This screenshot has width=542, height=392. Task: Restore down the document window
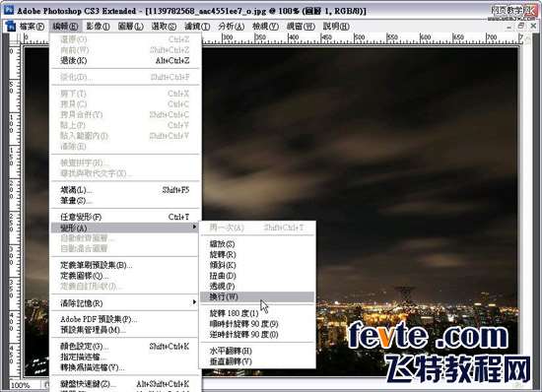coord(521,27)
